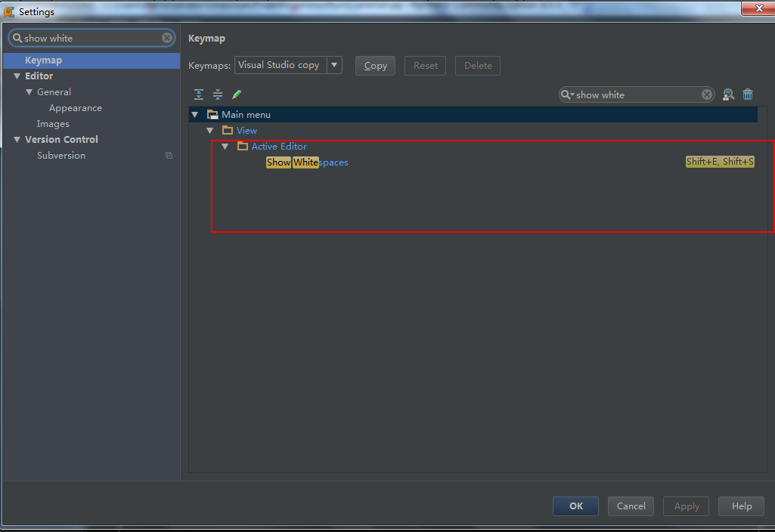This screenshot has height=532, width=775.
Task: Collapse the Active Editor tree node
Action: pyautogui.click(x=225, y=146)
